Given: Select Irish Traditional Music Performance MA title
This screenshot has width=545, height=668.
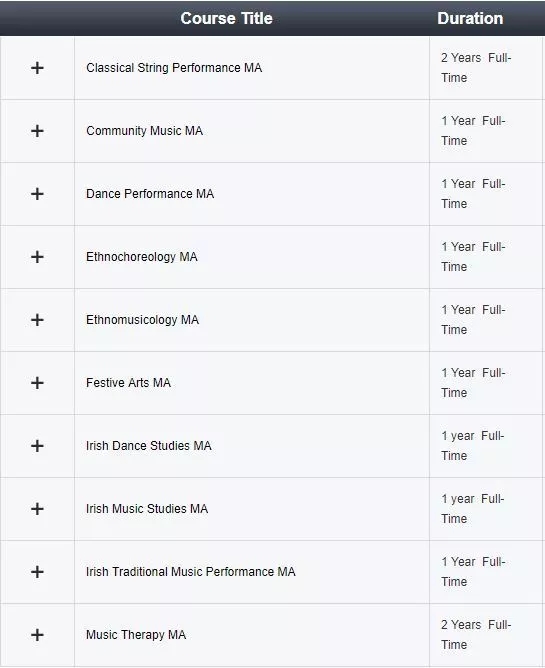Looking at the screenshot, I should (190, 572).
